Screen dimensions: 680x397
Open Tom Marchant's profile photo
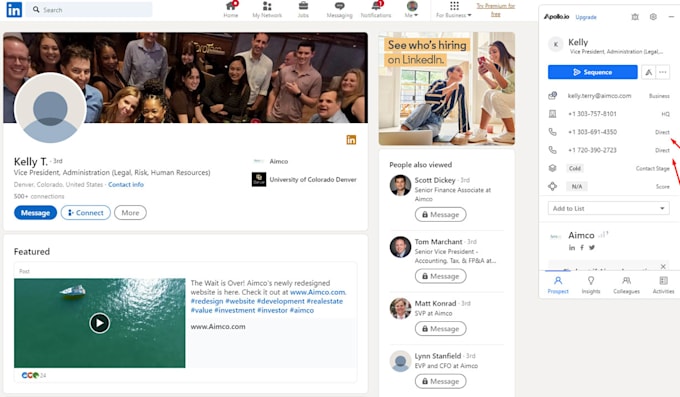[x=400, y=247]
